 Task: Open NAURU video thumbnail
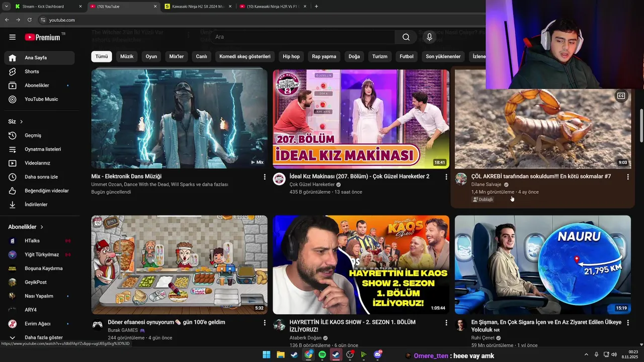543,265
